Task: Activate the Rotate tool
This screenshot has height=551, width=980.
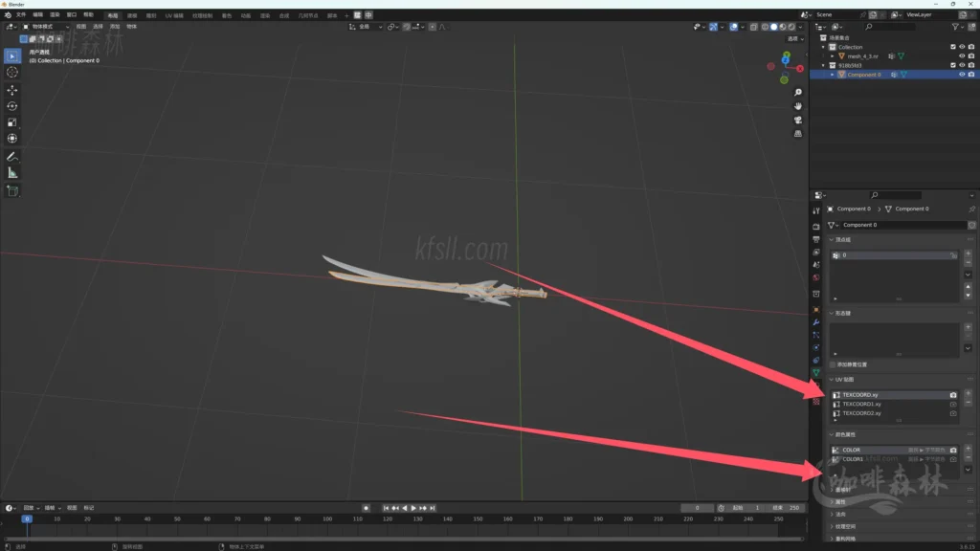Action: 12,106
